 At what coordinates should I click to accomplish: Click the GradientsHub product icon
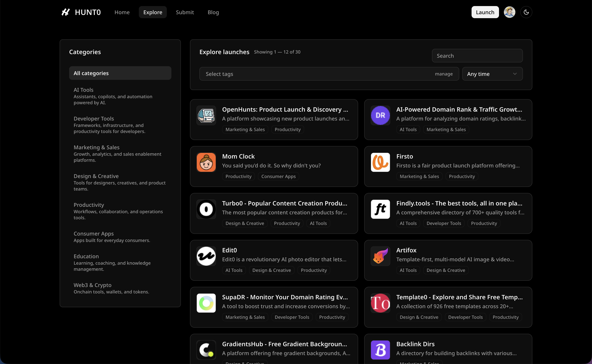coord(206,350)
